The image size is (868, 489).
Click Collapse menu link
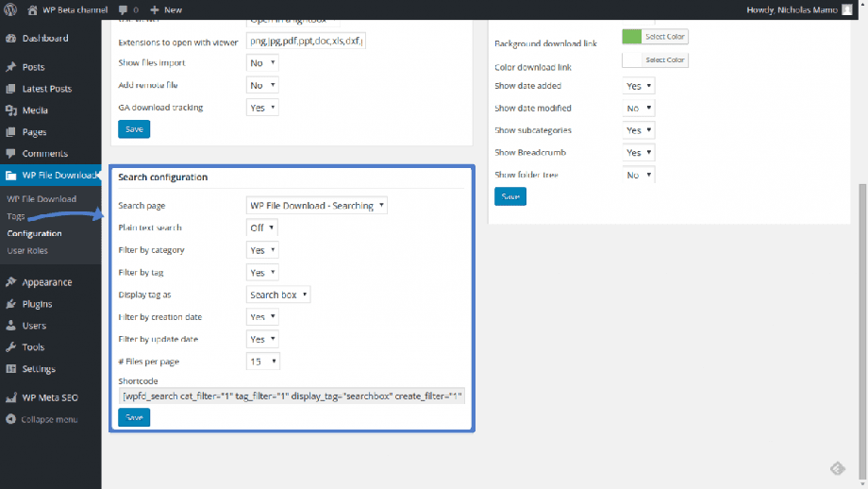click(49, 419)
